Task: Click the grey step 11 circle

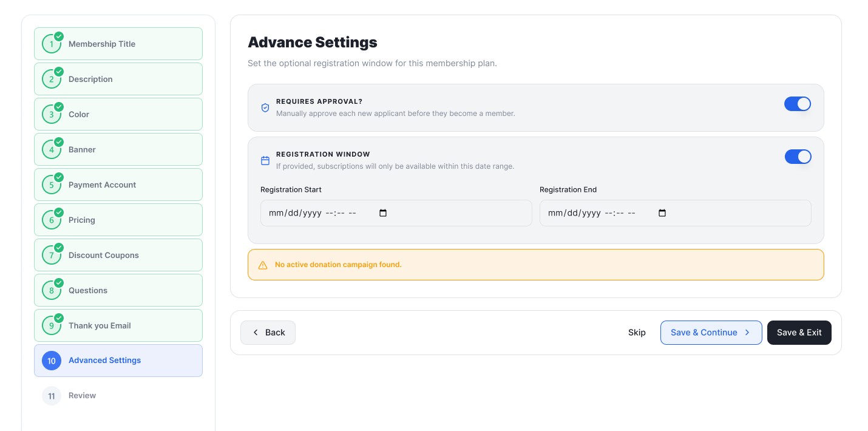Action: (52, 396)
